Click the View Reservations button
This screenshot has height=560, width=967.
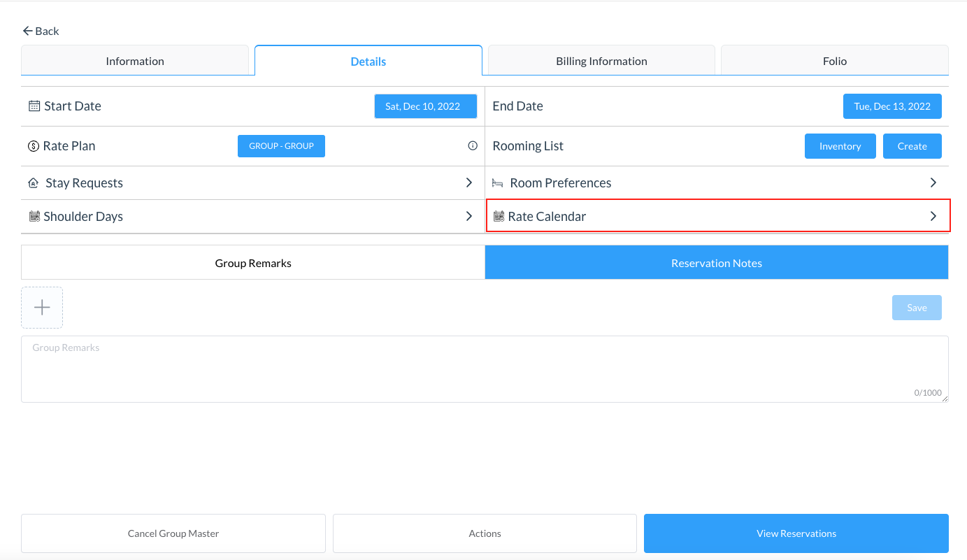coord(796,533)
